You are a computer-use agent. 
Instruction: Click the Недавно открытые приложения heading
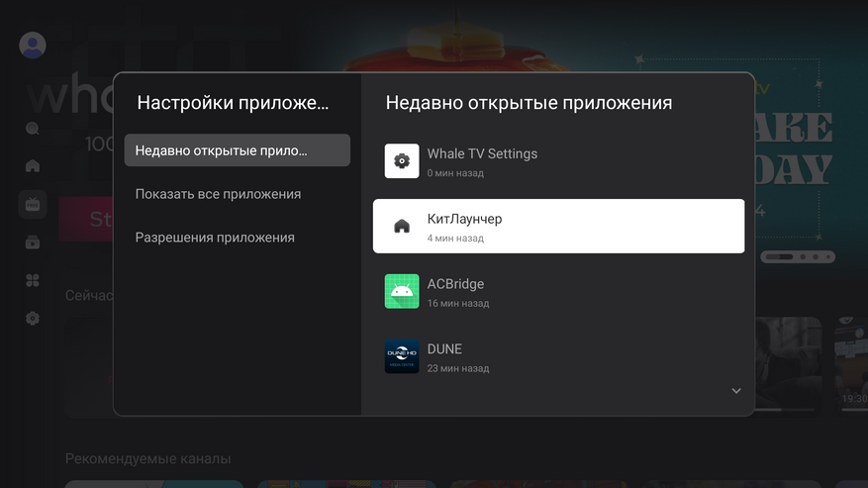pos(529,103)
